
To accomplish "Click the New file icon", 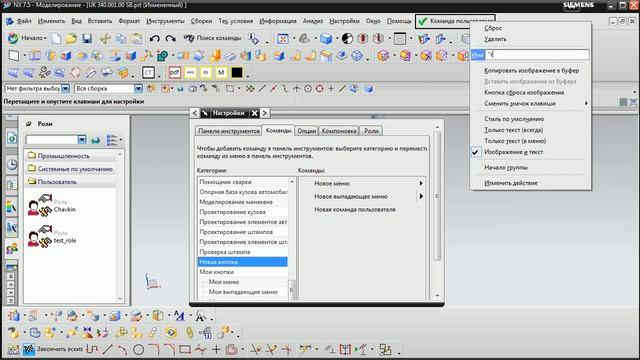I will tap(56, 39).
